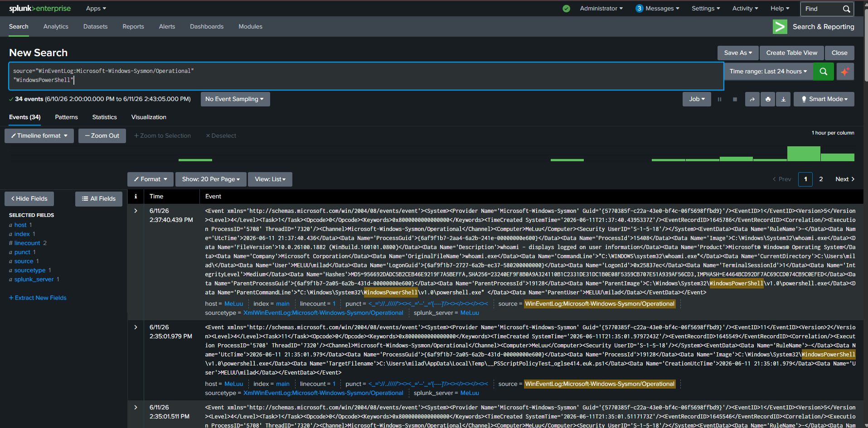
Task: Select the punct field in sidebar
Action: coord(22,252)
